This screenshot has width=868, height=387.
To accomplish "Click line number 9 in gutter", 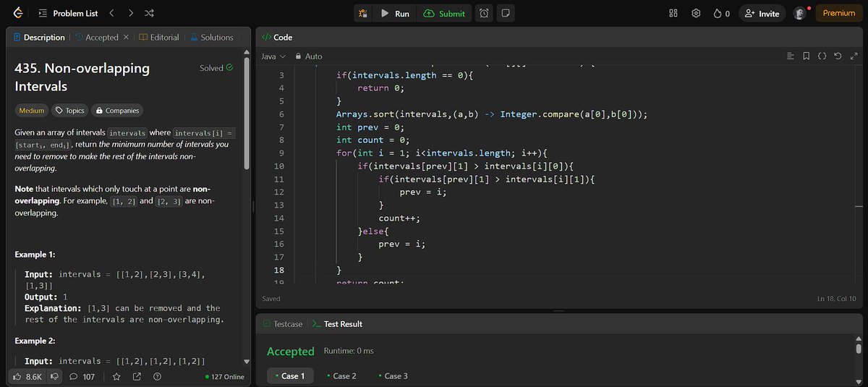I will point(281,153).
